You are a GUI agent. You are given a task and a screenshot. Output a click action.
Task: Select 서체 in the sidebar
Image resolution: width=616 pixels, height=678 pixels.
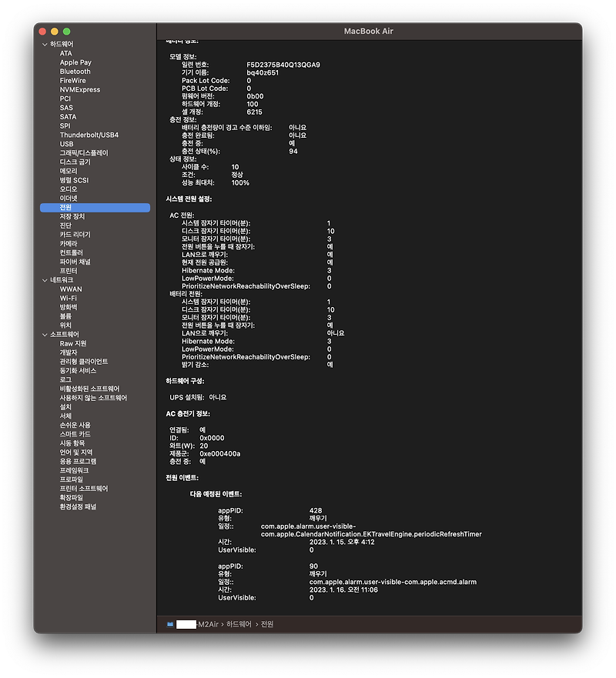65,416
